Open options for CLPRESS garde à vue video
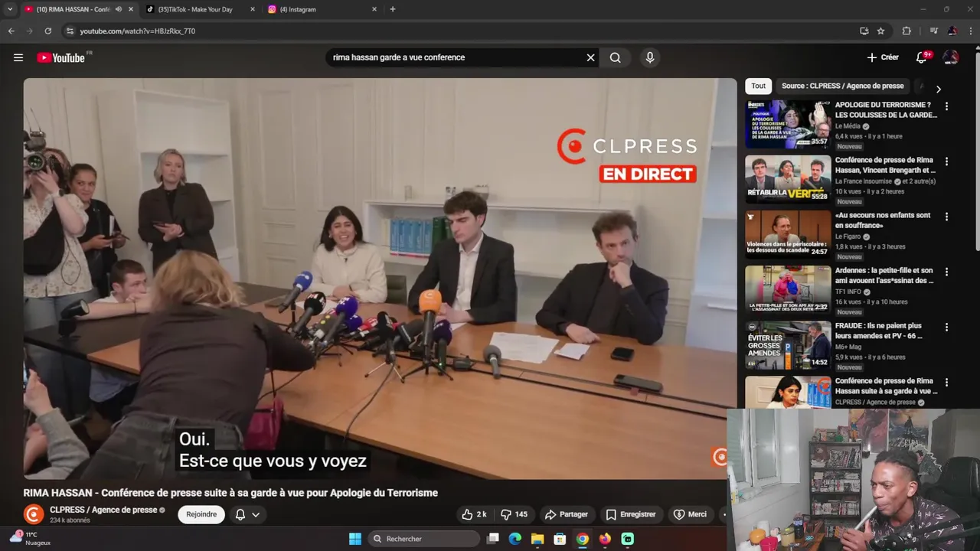 pyautogui.click(x=946, y=382)
